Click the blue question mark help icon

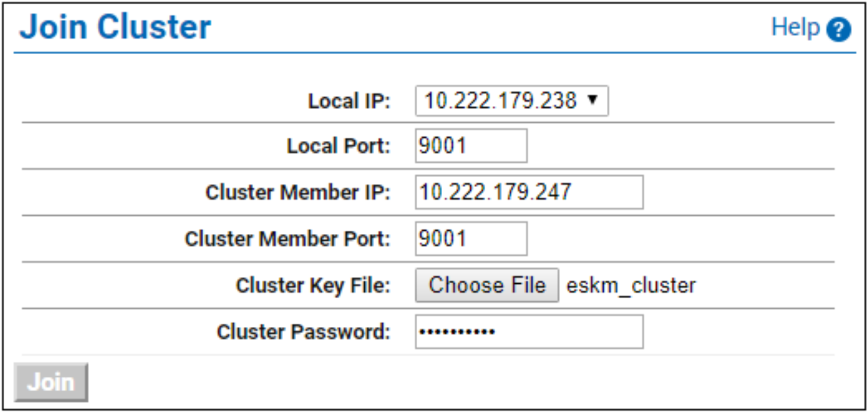(x=839, y=29)
